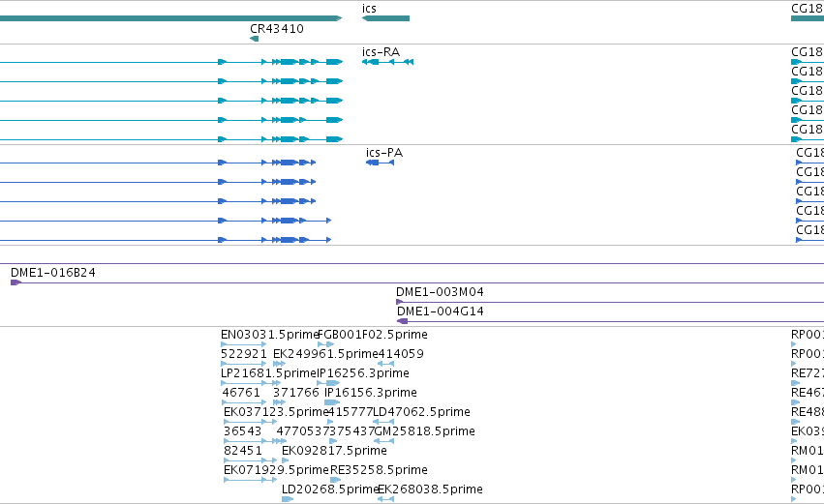
Task: Click the 371766 label
Action: click(296, 393)
